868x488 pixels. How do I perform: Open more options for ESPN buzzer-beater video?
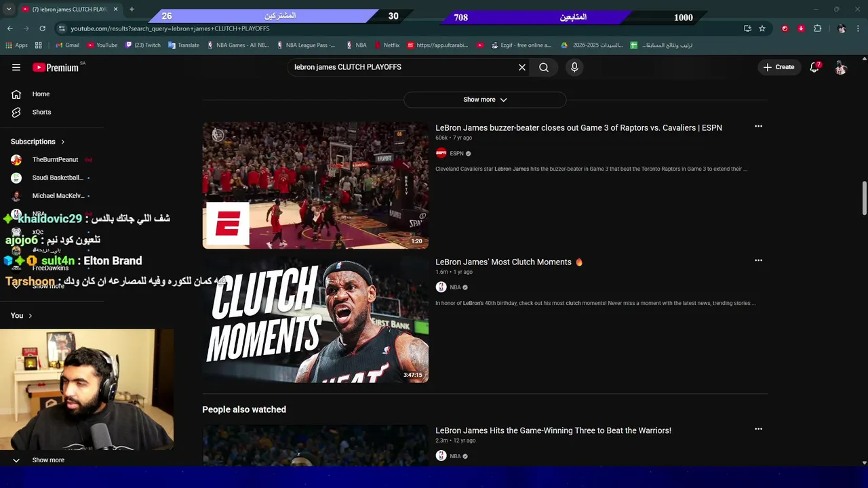point(758,126)
